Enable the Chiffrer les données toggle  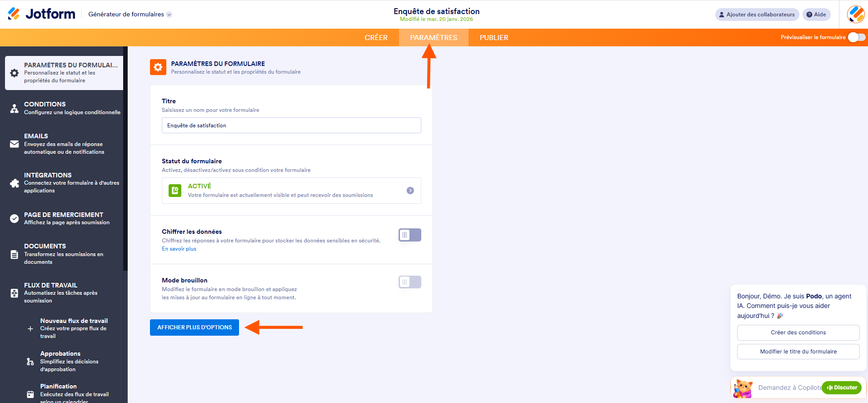(x=410, y=235)
